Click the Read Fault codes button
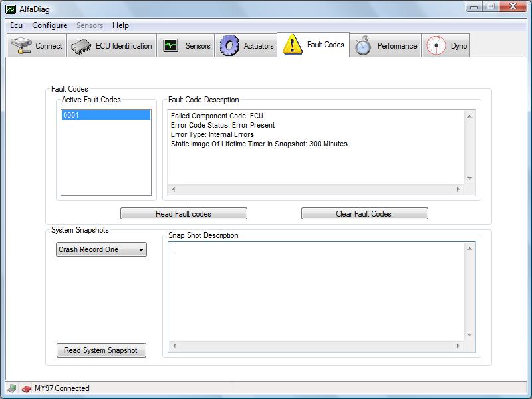This screenshot has width=532, height=399. point(184,213)
